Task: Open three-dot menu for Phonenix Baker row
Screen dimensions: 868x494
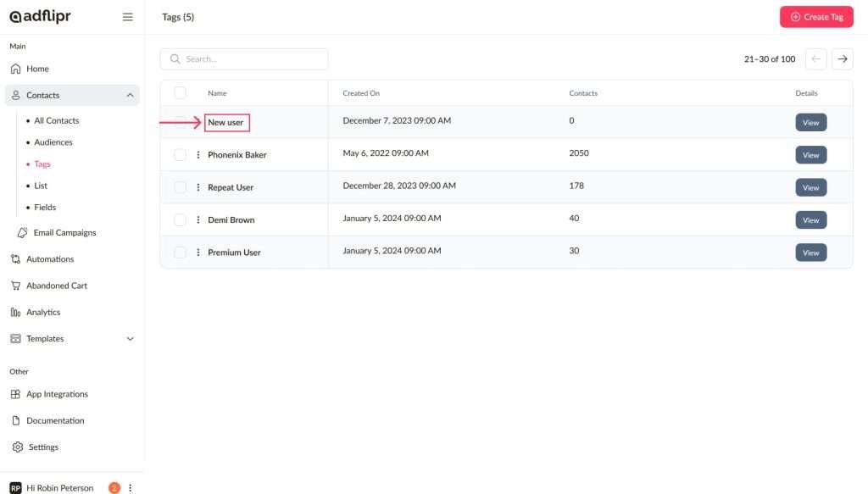Action: coord(198,155)
